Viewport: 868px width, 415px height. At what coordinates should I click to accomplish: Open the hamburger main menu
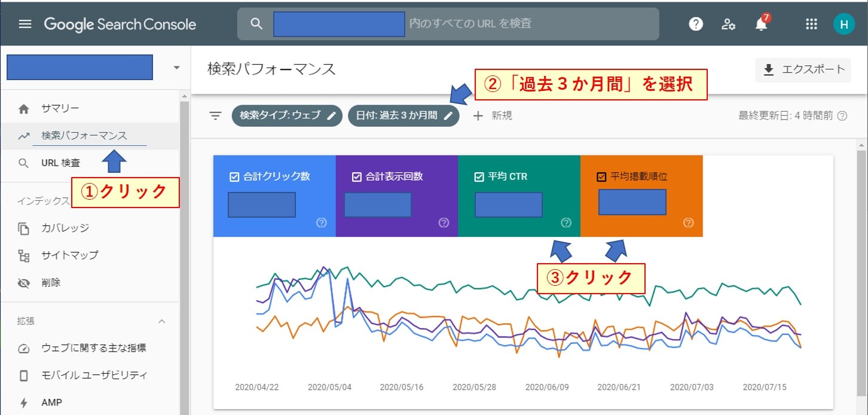pyautogui.click(x=25, y=24)
